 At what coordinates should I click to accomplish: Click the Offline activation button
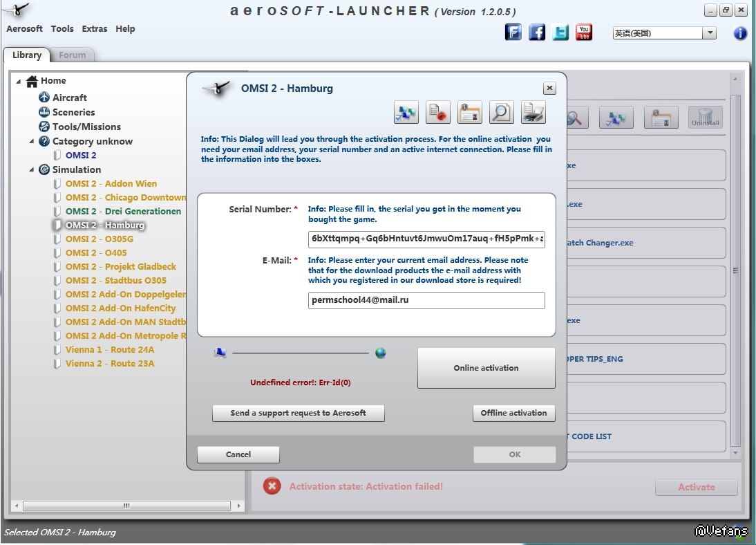514,413
